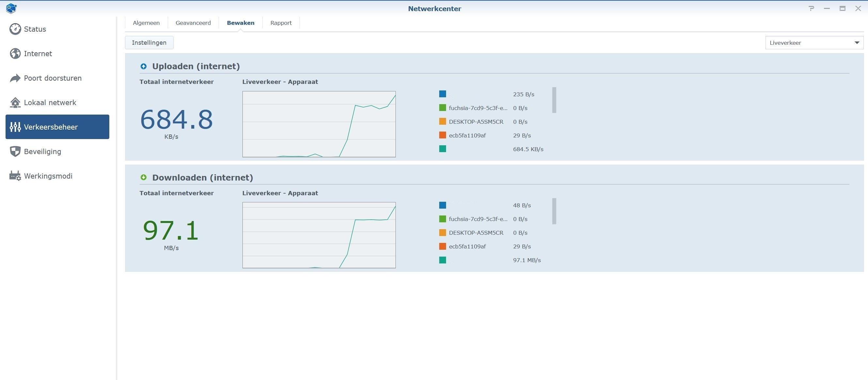The height and width of the screenshot is (380, 868).
Task: Click the Internet globe icon
Action: coord(15,54)
